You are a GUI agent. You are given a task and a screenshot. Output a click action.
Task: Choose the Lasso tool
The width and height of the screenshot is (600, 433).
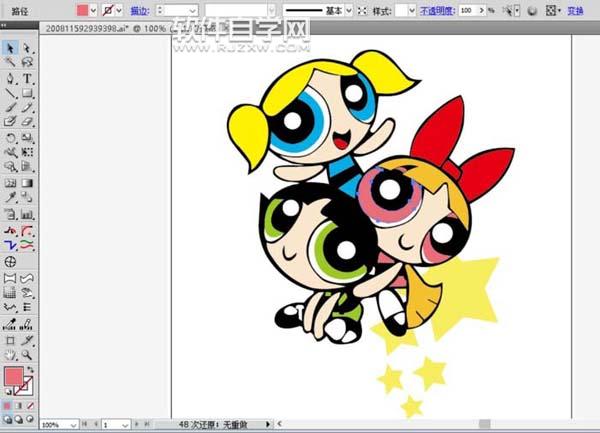27,62
